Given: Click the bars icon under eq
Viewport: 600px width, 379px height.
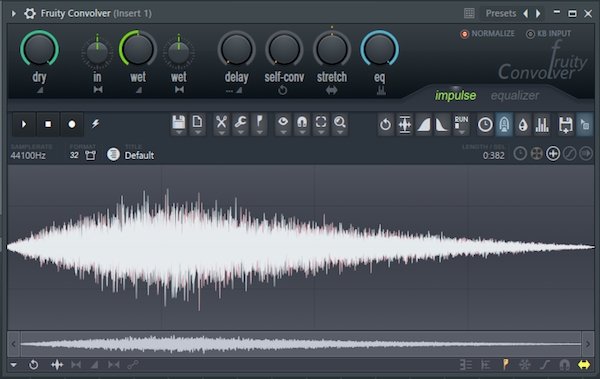Looking at the screenshot, I should (381, 90).
